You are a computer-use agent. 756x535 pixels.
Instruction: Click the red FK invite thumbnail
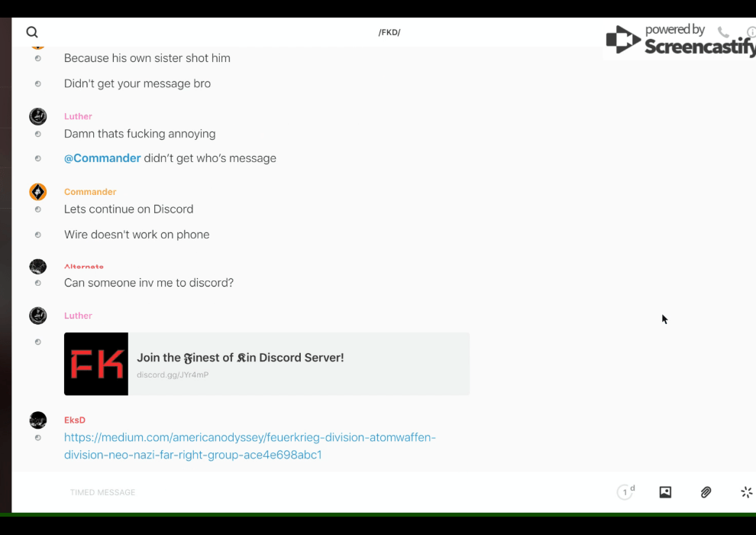(x=96, y=364)
